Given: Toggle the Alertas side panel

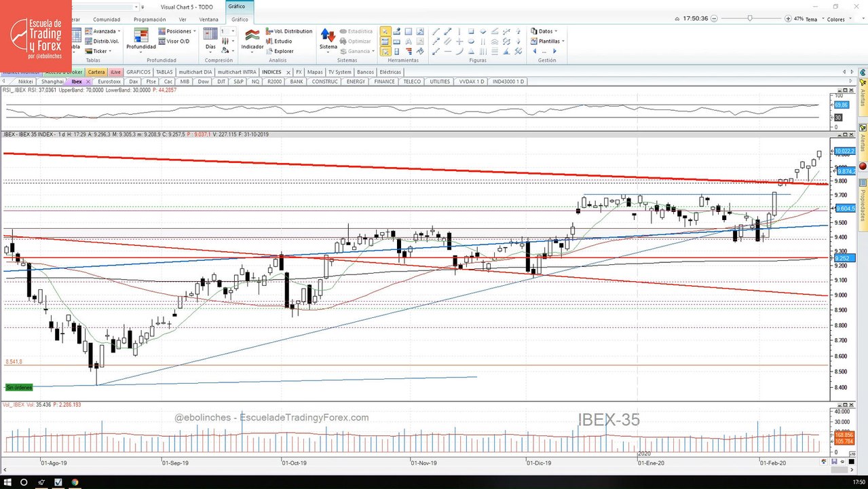Looking at the screenshot, I should point(863,98).
